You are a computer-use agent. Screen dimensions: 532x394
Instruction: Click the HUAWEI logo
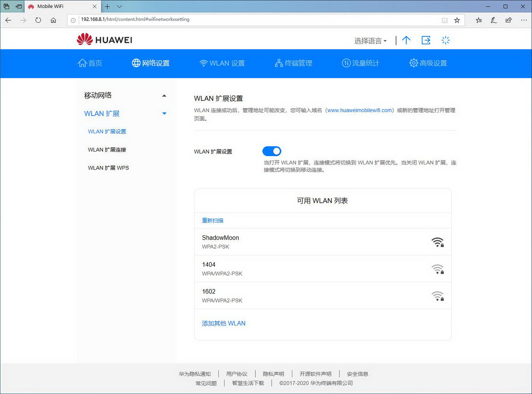click(104, 39)
